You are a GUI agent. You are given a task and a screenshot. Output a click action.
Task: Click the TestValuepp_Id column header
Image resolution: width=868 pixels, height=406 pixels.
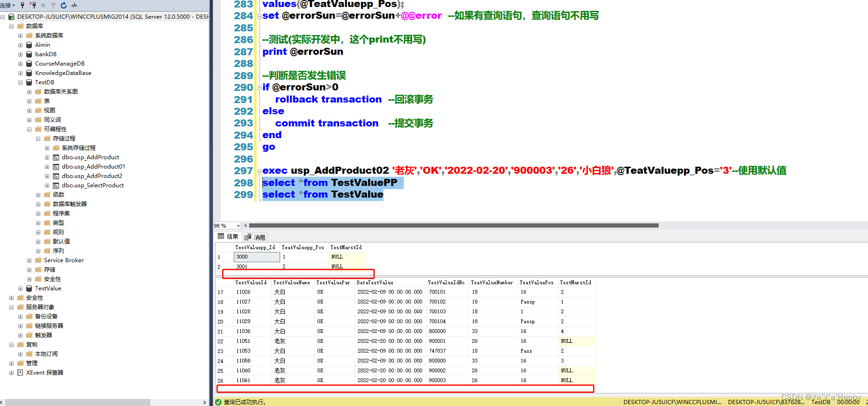coord(257,247)
